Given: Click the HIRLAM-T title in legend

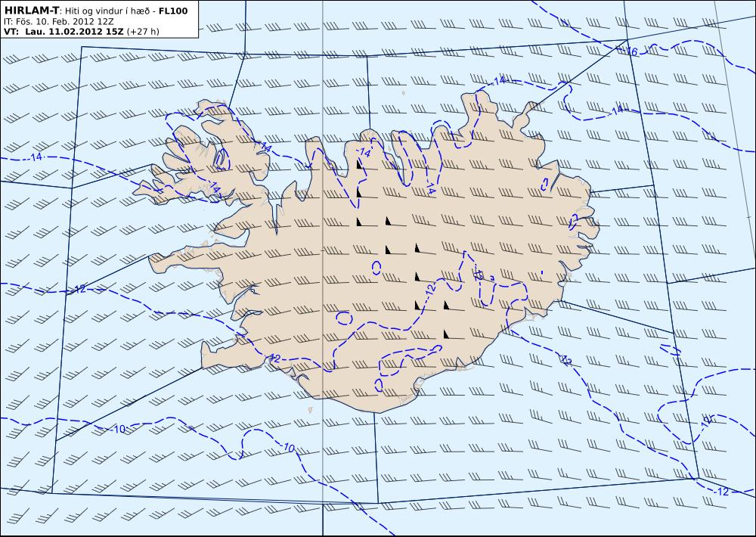Looking at the screenshot, I should pyautogui.click(x=31, y=10).
